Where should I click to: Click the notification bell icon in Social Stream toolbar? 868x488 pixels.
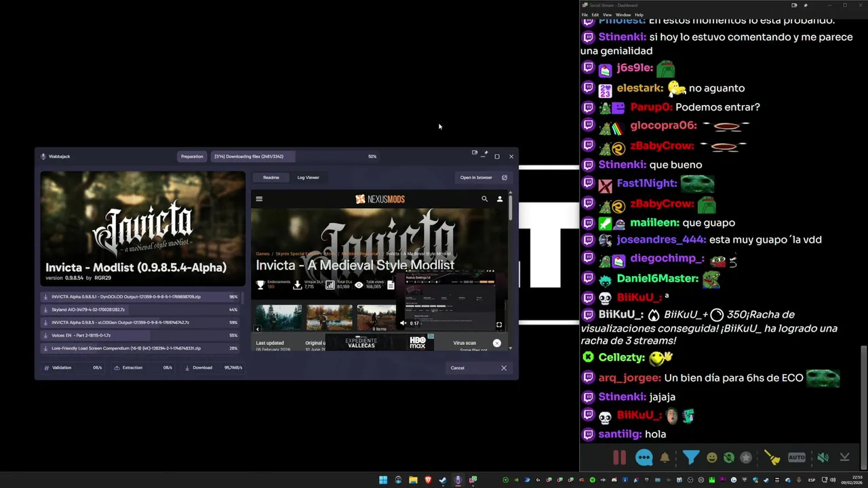665,457
